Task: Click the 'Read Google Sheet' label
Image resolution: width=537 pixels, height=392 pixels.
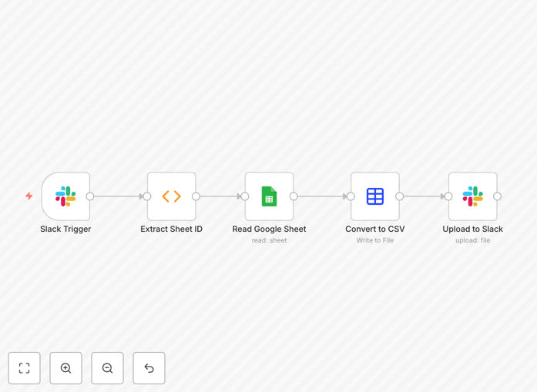Action: (269, 229)
